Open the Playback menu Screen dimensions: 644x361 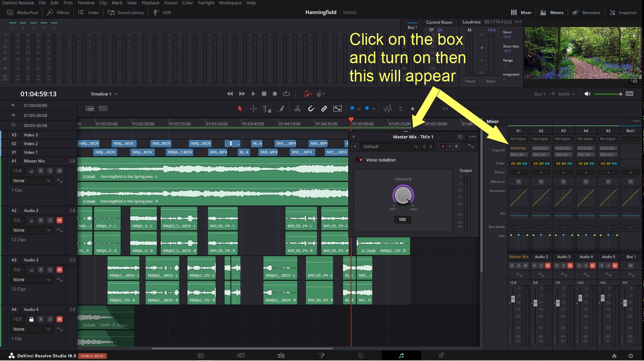150,3
